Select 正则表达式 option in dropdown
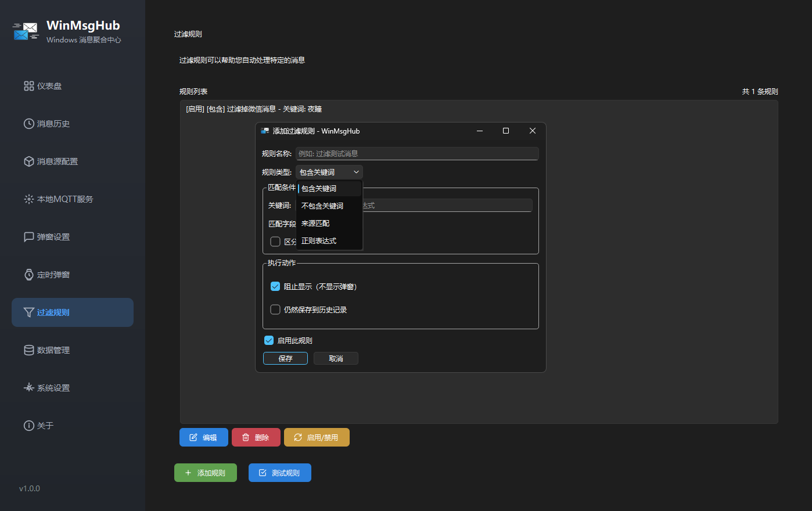The width and height of the screenshot is (812, 511). pos(319,241)
